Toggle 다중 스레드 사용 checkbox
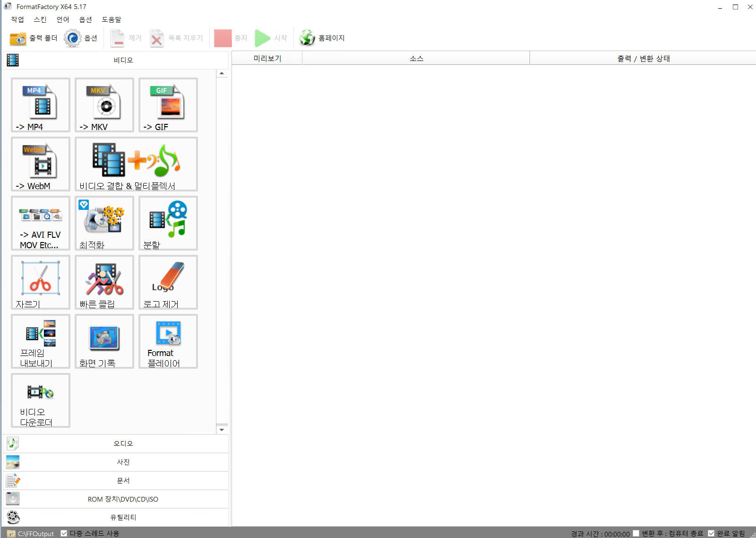Viewport: 756px width, 538px height. pos(64,533)
